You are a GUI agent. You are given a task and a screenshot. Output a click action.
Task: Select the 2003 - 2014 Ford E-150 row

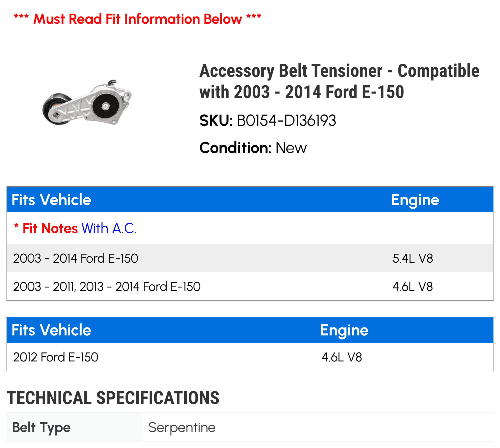(250, 258)
